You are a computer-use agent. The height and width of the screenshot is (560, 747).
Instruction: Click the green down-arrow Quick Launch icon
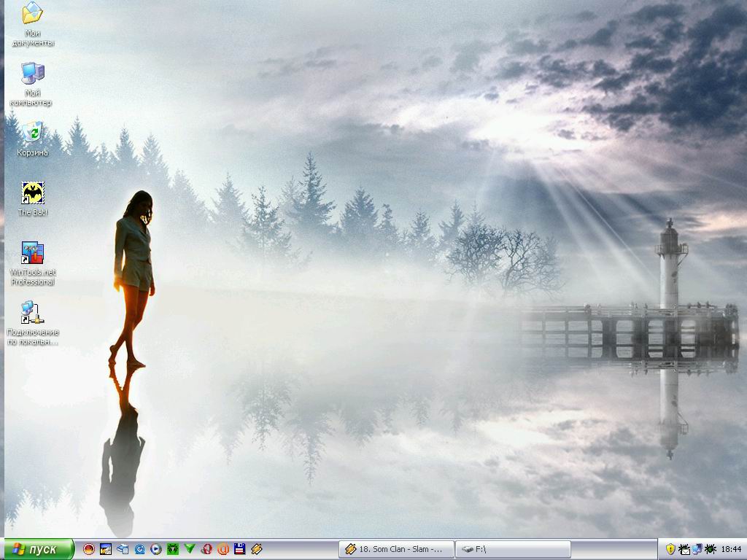(190, 549)
